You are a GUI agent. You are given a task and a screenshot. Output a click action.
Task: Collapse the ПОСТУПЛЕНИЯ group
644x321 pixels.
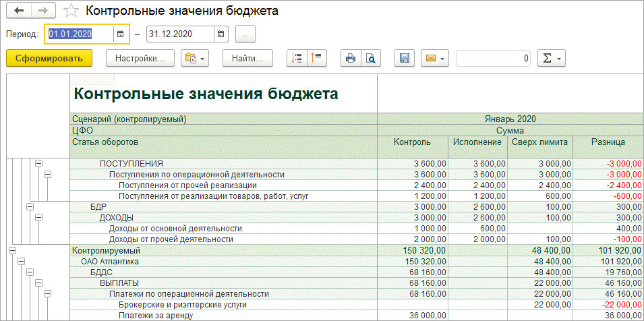[38, 164]
